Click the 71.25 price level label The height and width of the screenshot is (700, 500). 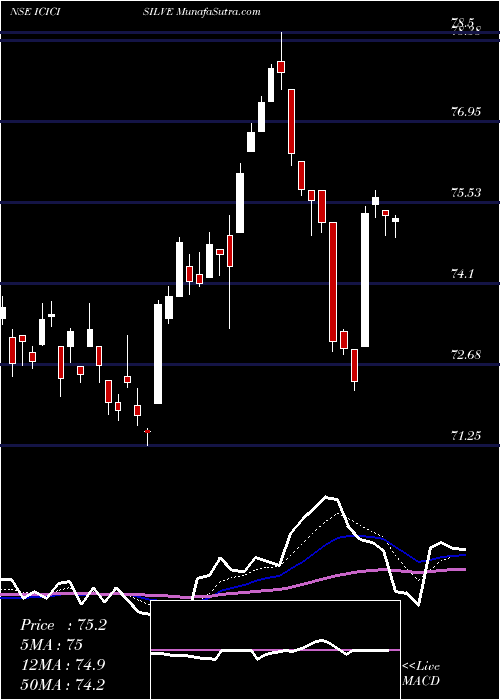(466, 435)
